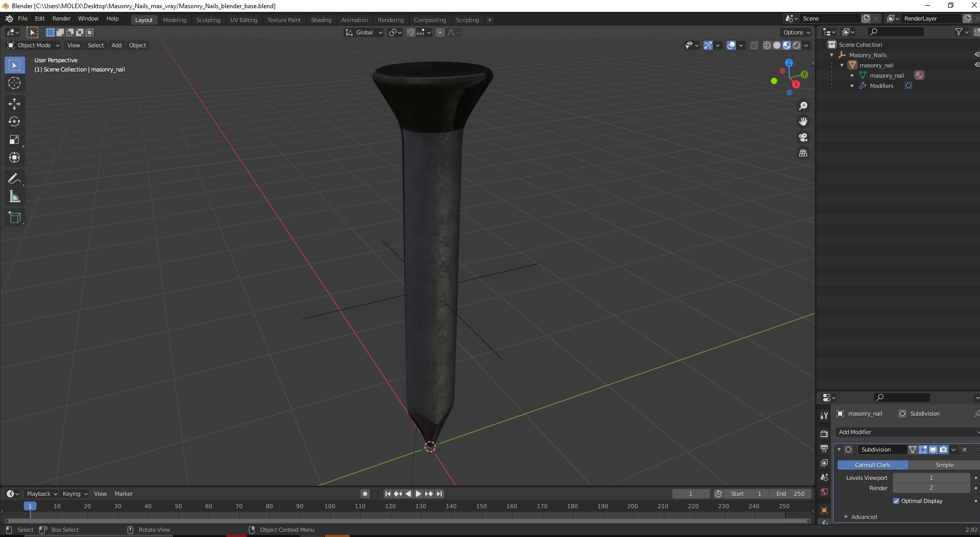Viewport: 980px width, 537px height.
Task: Jump to timeline end frame
Action: click(439, 494)
